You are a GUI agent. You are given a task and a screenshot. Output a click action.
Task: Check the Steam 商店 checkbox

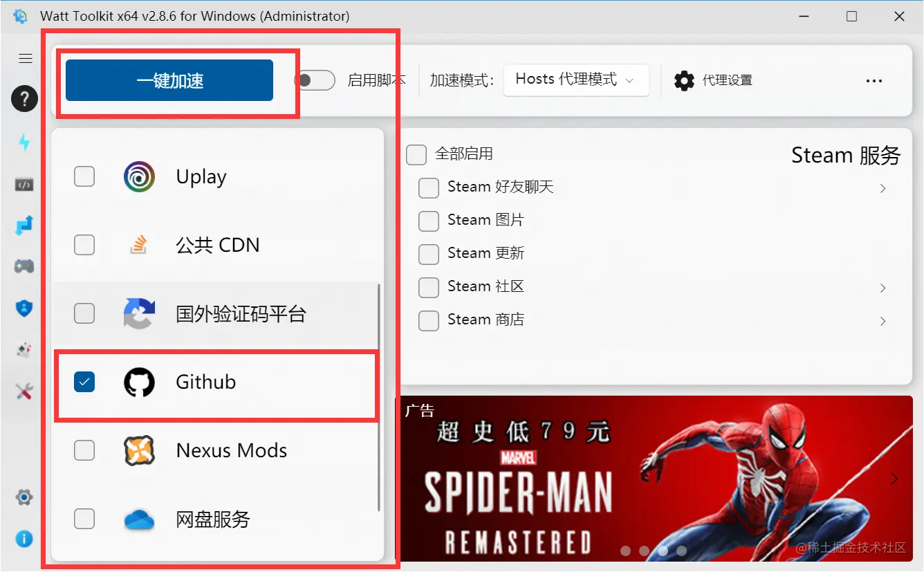click(x=429, y=320)
